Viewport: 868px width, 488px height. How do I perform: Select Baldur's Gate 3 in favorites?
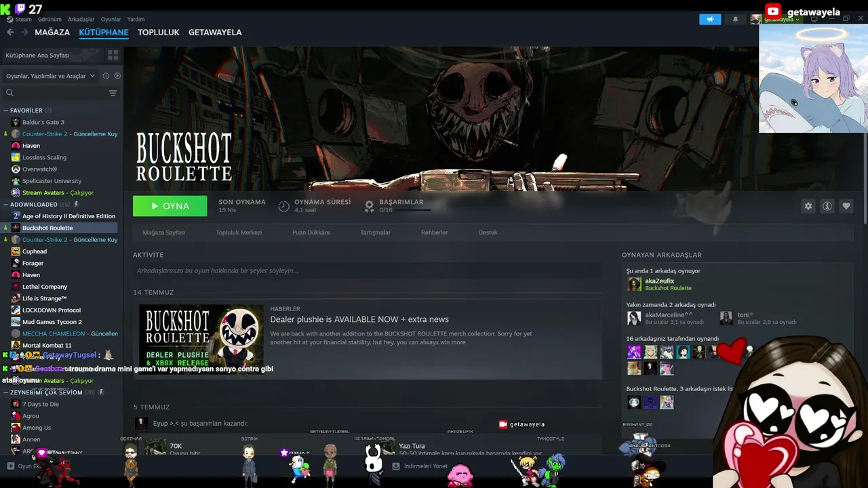[43, 122]
